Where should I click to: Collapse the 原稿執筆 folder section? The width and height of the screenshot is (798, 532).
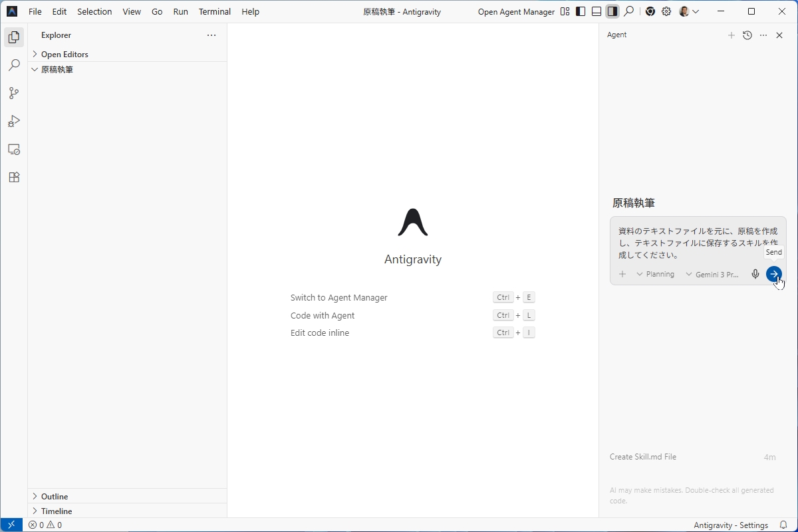click(127, 69)
